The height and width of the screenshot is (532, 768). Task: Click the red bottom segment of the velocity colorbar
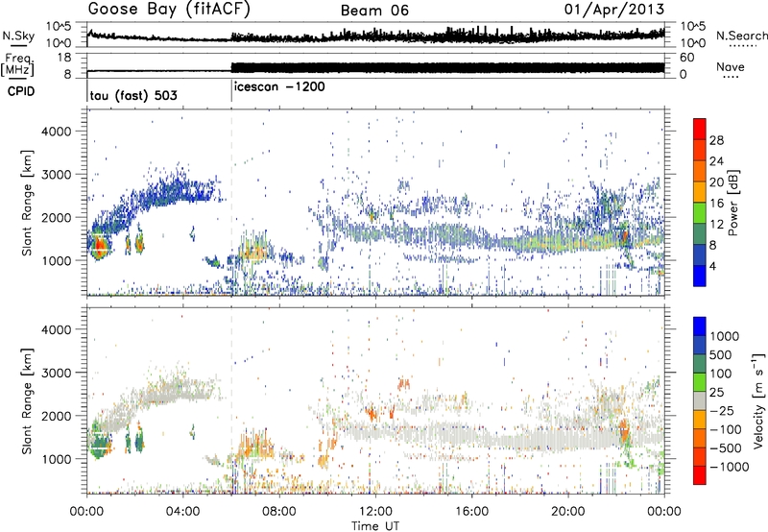[700, 475]
